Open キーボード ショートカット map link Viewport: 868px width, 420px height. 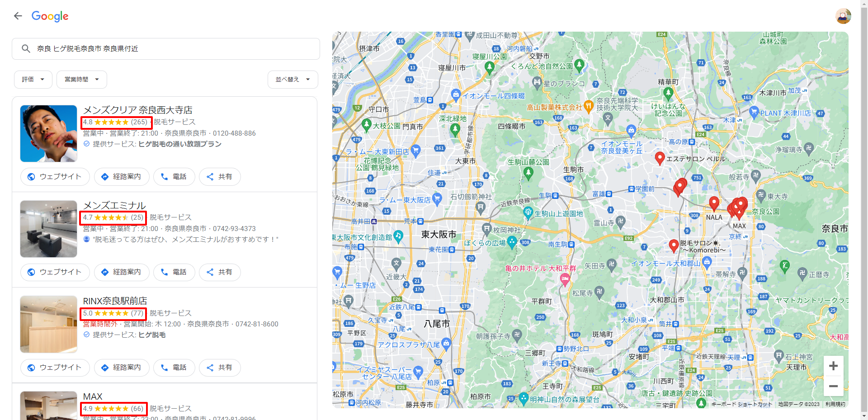741,404
